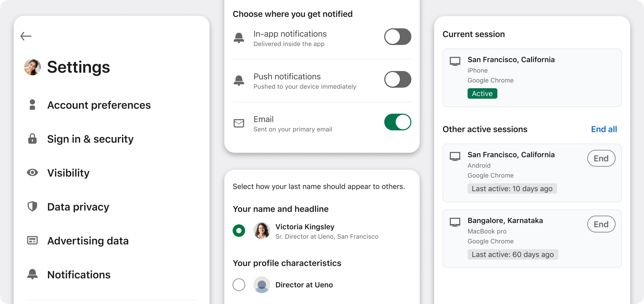This screenshot has height=304, width=644.
Task: Click the back arrow icon
Action: click(x=26, y=36)
